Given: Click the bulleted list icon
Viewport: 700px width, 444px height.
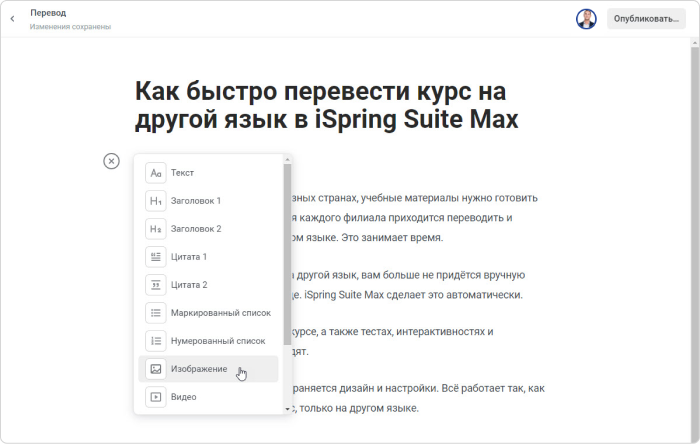Looking at the screenshot, I should (155, 313).
